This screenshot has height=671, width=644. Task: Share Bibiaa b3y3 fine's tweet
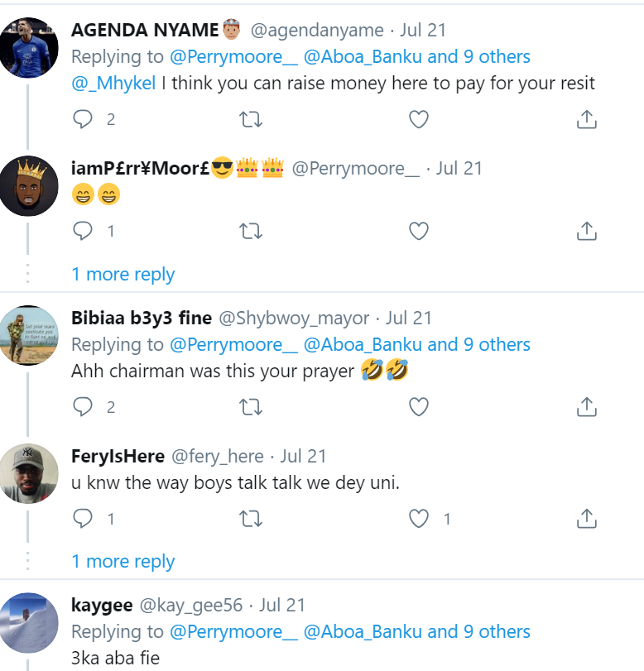(586, 407)
